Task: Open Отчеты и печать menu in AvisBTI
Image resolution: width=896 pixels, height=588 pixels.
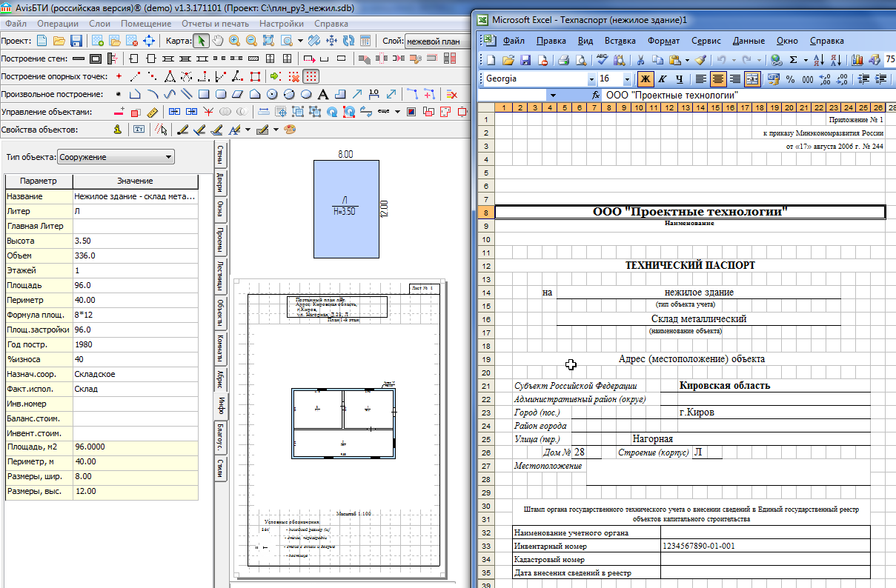Action: (x=216, y=24)
